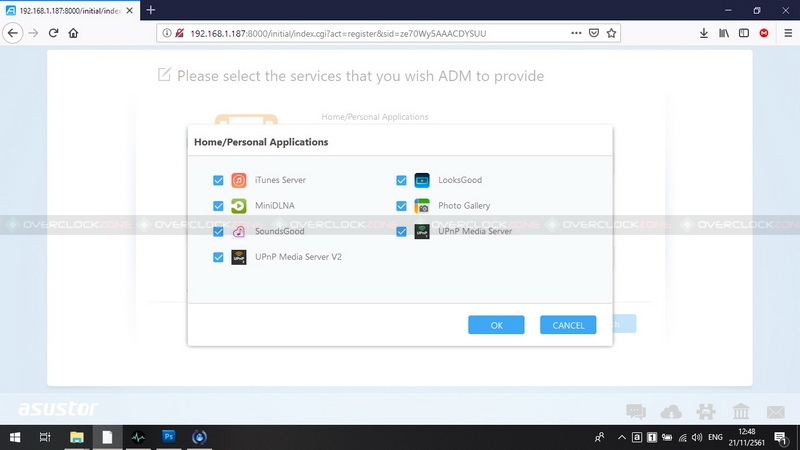The width and height of the screenshot is (800, 450).
Task: Open the browser library icon
Action: coord(723,33)
